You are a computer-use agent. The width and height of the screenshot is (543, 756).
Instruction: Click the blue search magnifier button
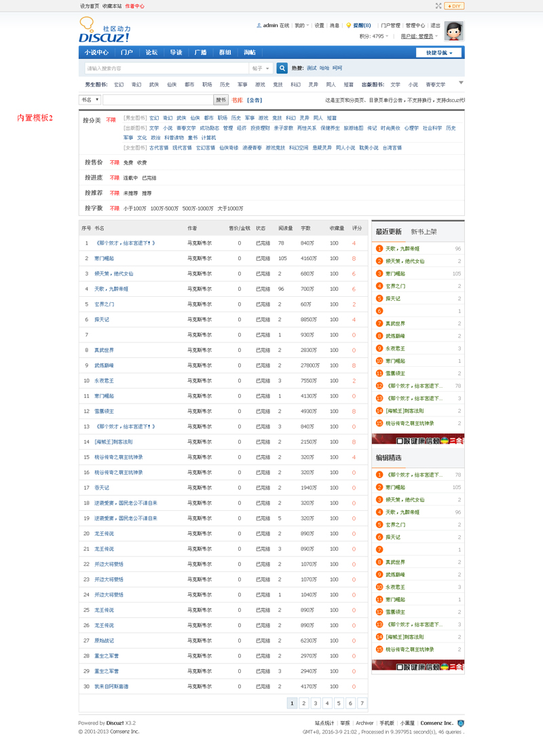point(282,69)
